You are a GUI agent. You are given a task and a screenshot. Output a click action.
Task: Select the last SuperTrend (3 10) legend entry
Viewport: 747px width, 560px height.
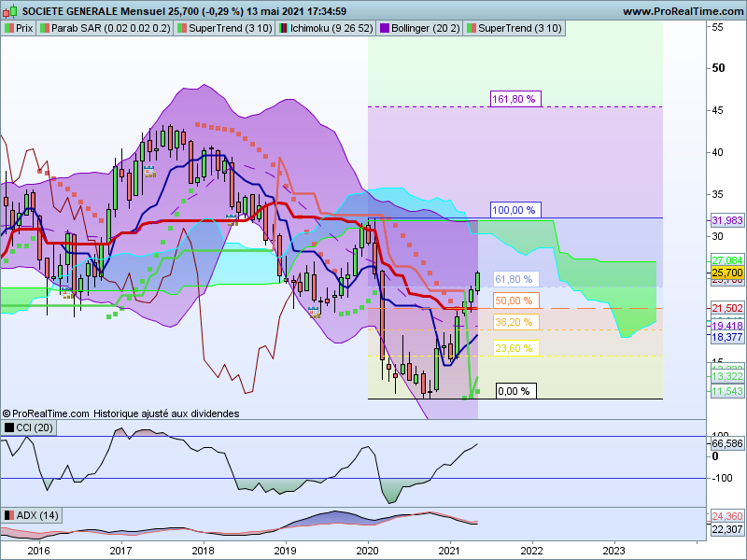(x=514, y=29)
